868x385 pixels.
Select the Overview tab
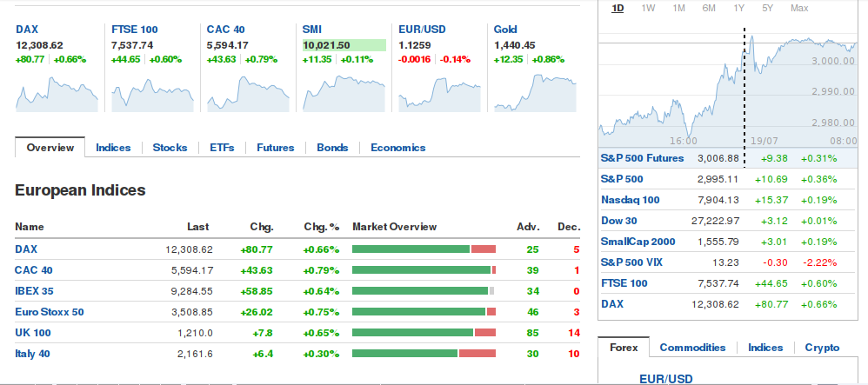tap(50, 148)
